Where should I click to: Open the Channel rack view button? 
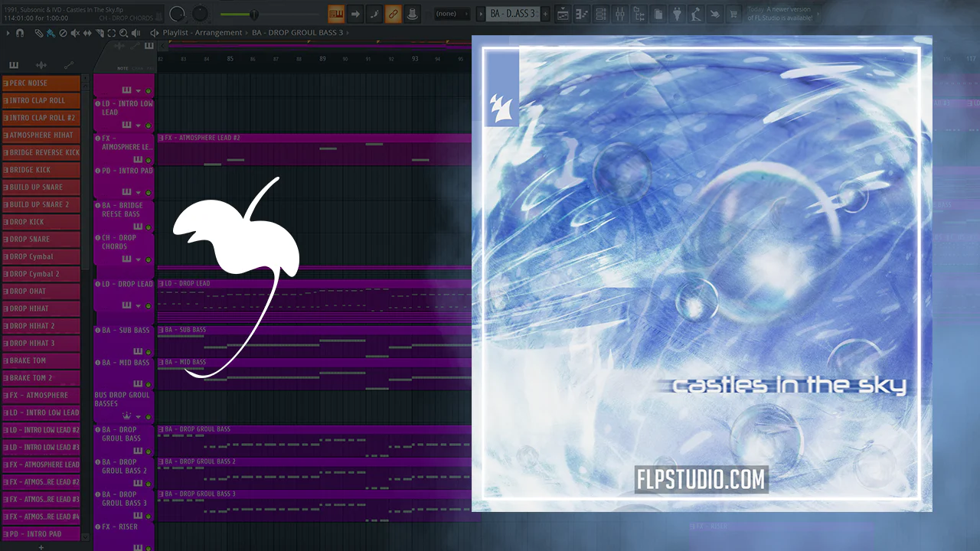(601, 14)
